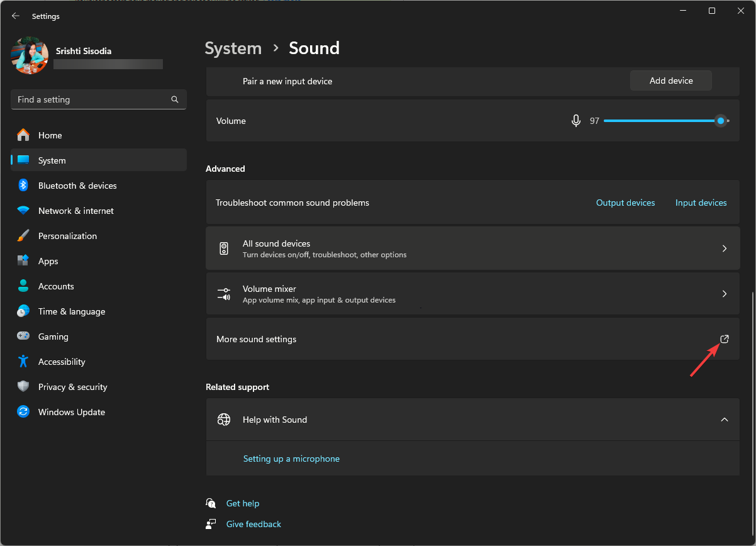756x546 pixels.
Task: Click the Privacy & security shield icon
Action: click(x=23, y=387)
